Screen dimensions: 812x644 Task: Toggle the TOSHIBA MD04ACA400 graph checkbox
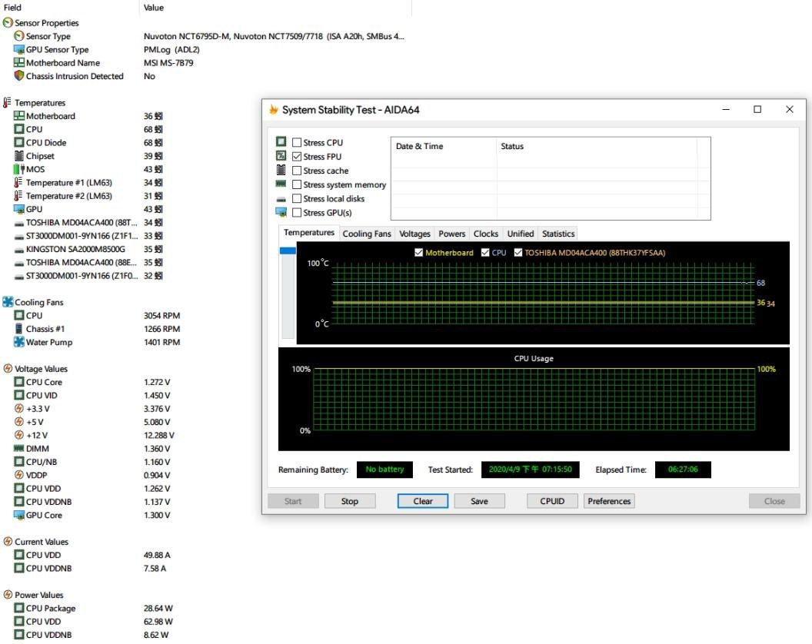pyautogui.click(x=517, y=253)
